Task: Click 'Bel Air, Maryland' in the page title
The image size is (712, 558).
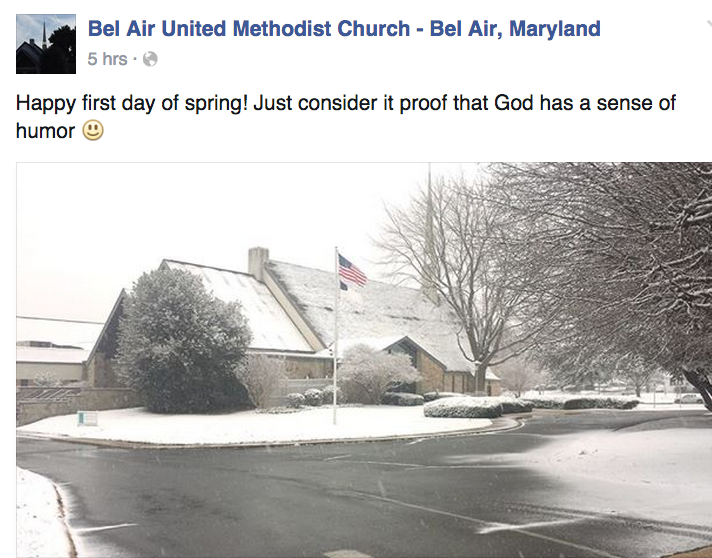Action: (x=515, y=28)
